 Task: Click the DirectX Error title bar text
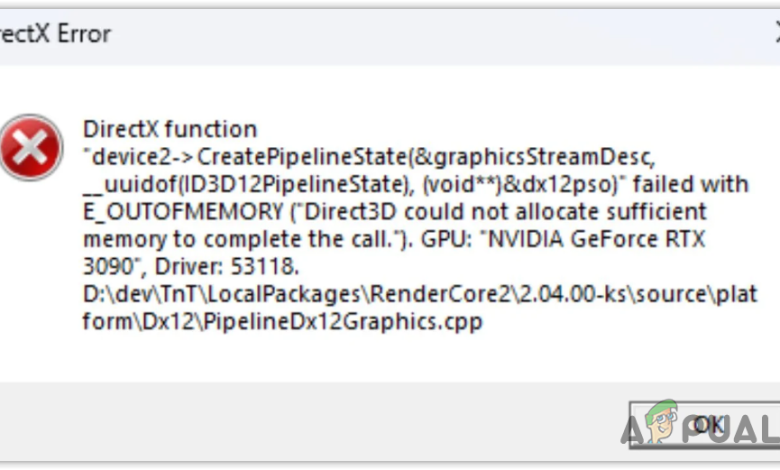(x=55, y=34)
